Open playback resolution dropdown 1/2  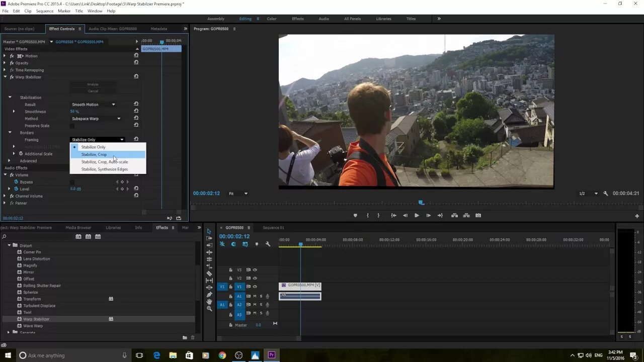tap(588, 194)
